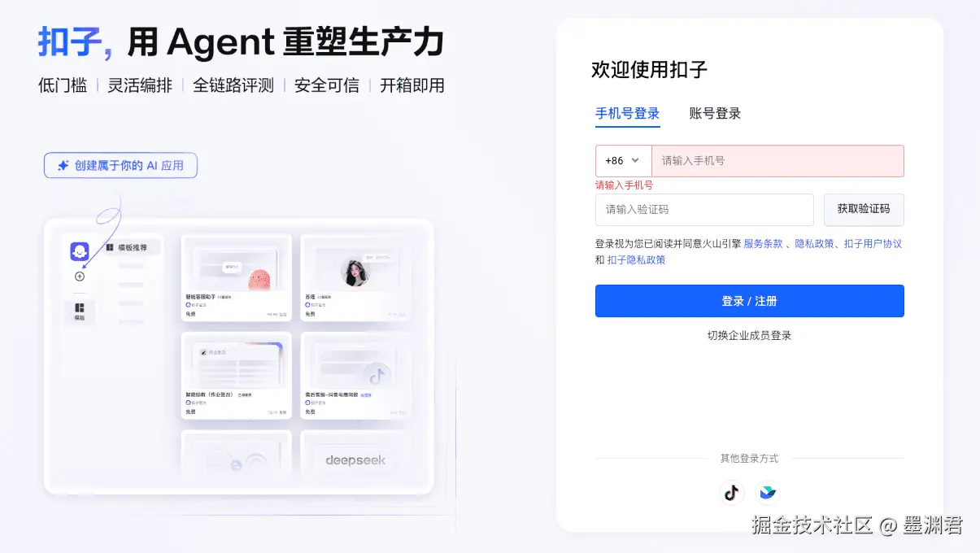Open the +86 country code dropdown
This screenshot has height=553, width=980.
[x=623, y=161]
